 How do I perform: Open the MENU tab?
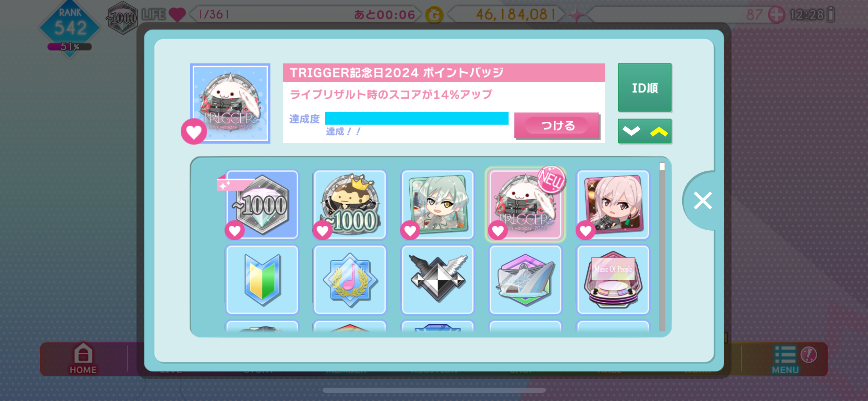click(x=785, y=360)
